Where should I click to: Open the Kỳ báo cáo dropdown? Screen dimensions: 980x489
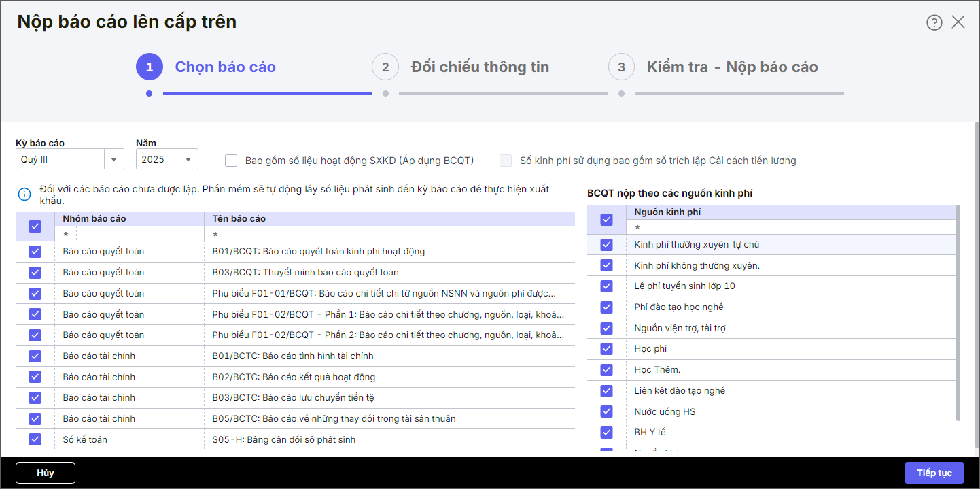coord(113,159)
